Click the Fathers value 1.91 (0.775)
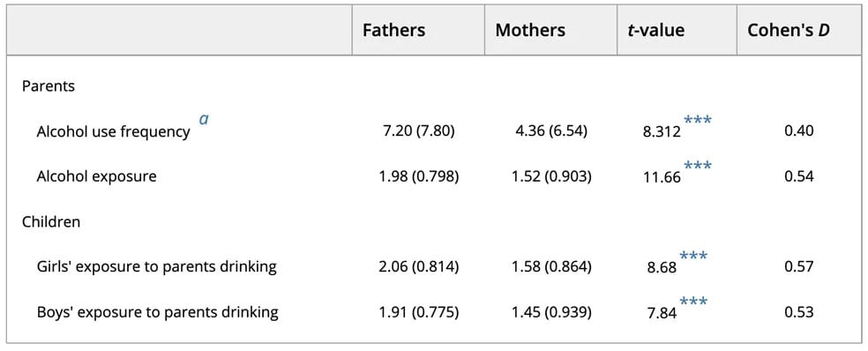Viewport: 868px width, 351px height. click(419, 312)
